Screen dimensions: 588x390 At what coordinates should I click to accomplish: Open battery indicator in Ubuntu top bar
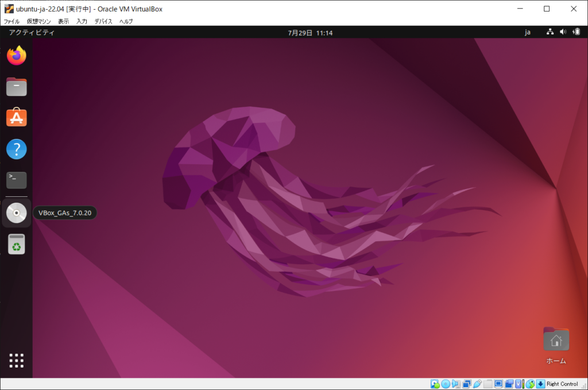point(577,32)
